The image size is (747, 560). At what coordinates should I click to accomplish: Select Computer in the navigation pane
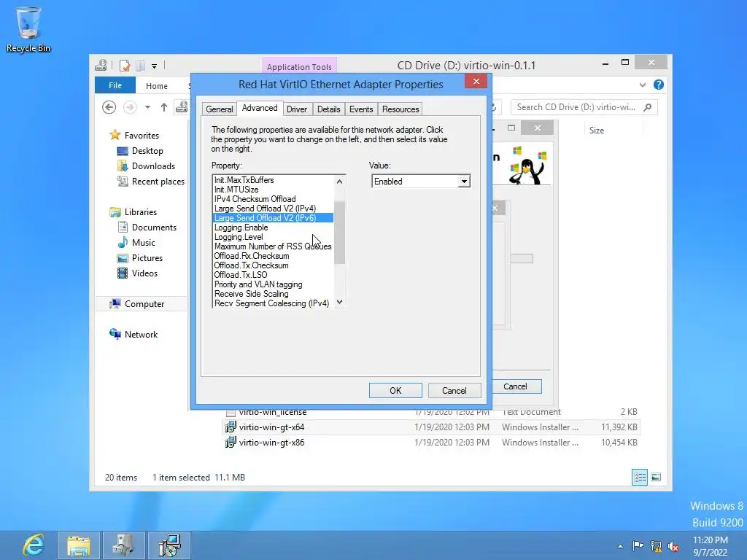tap(144, 304)
